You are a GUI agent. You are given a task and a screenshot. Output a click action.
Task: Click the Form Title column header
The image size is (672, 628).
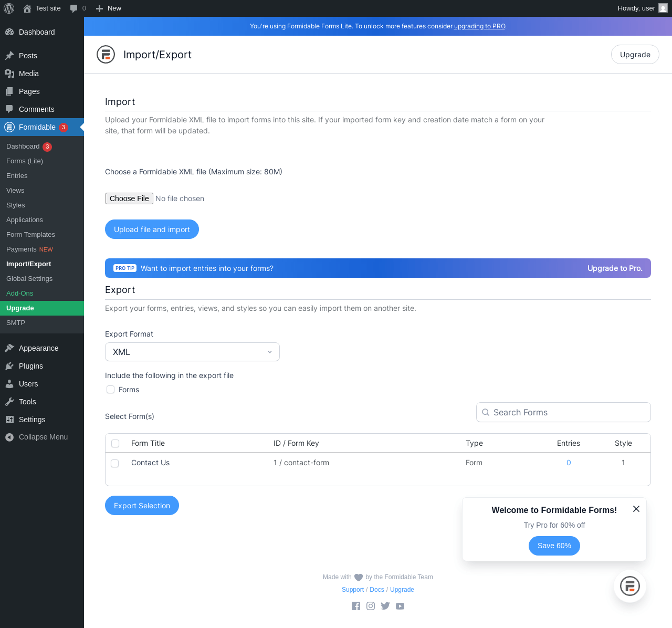pyautogui.click(x=148, y=443)
